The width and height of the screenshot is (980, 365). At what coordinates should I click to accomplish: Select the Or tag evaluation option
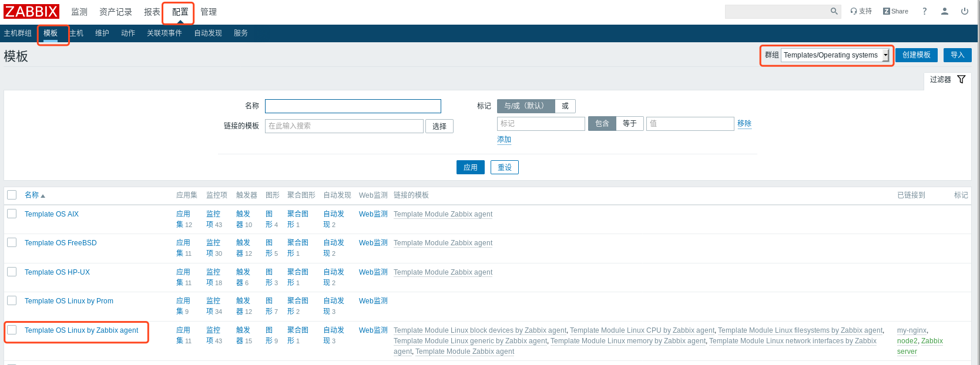pos(565,106)
